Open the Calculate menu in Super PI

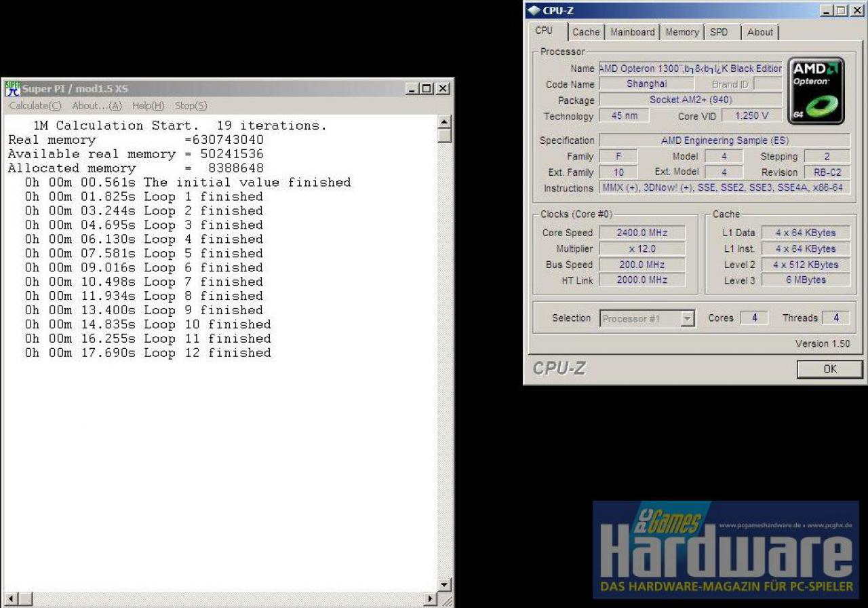pos(35,106)
